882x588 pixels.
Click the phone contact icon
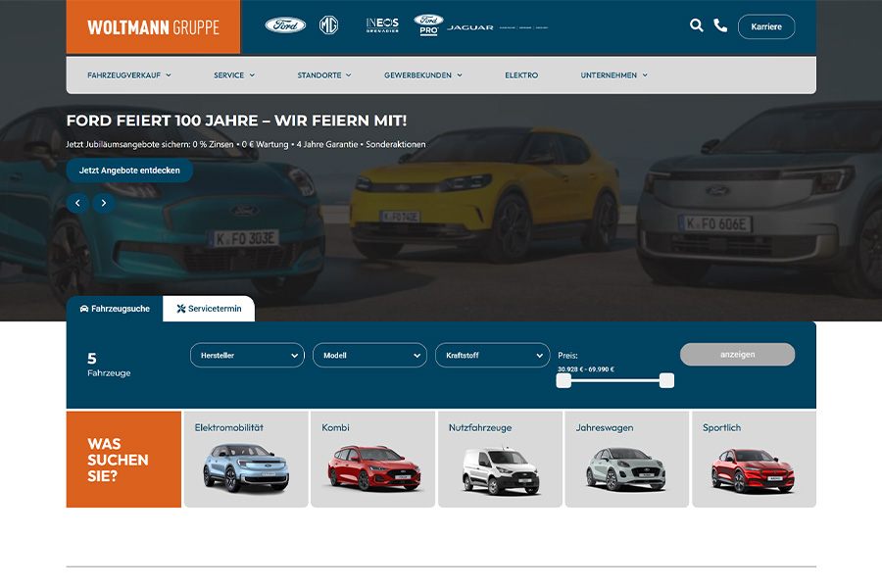click(721, 25)
